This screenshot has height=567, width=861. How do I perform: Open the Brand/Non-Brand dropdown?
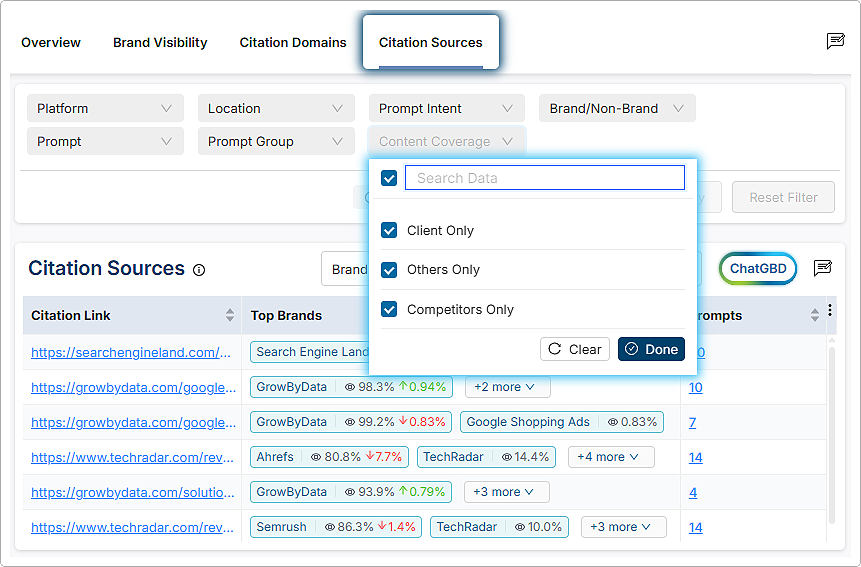point(616,108)
